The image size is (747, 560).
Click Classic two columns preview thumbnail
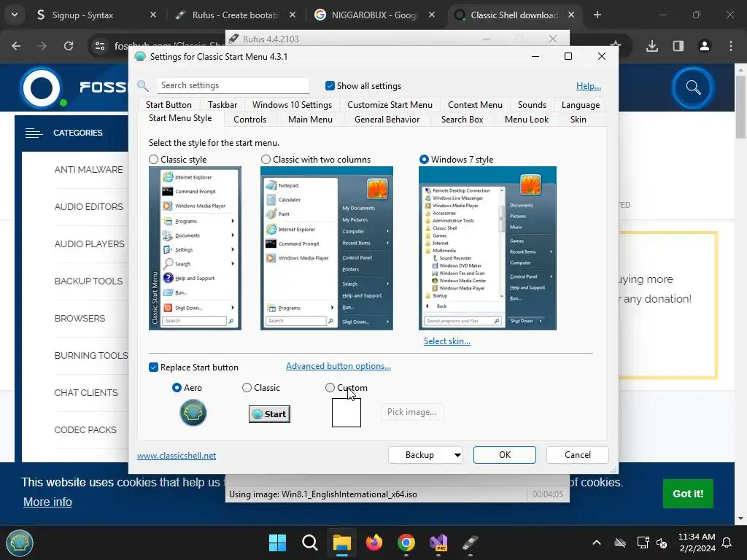327,248
